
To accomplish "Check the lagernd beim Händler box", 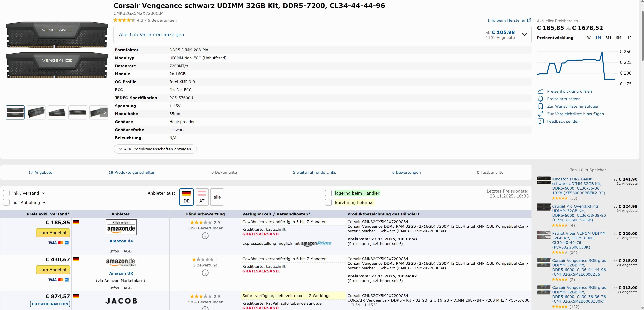I will (328, 193).
